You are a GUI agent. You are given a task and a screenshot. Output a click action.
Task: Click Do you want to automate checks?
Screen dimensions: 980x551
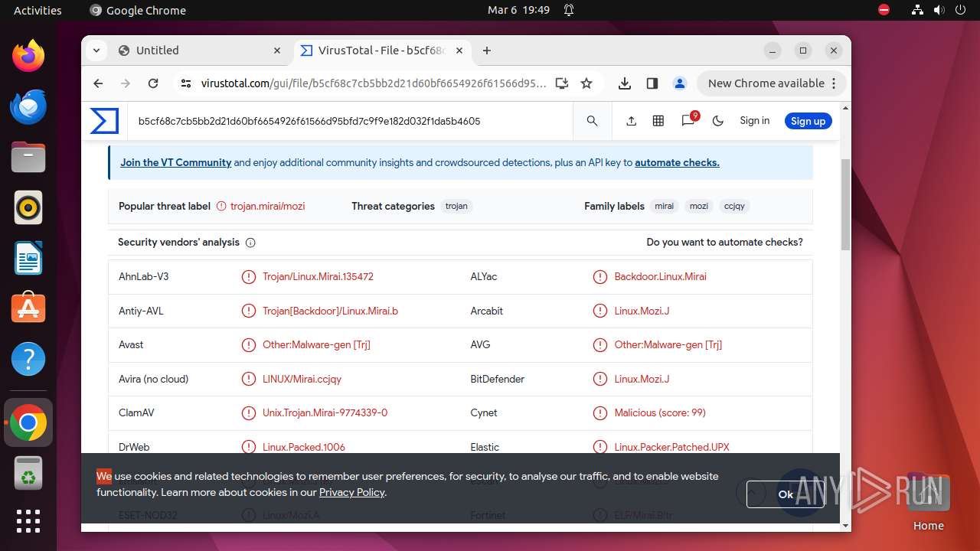click(724, 242)
